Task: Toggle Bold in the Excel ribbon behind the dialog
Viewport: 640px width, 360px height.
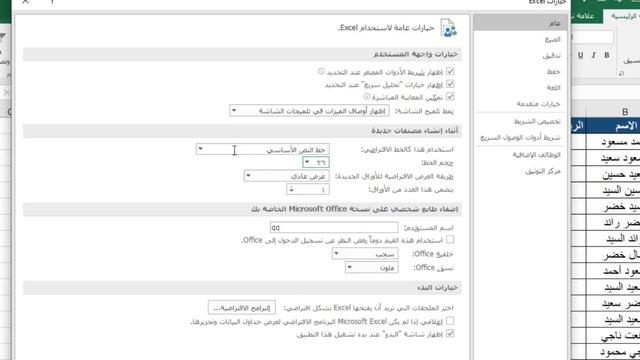Action: pos(607,55)
